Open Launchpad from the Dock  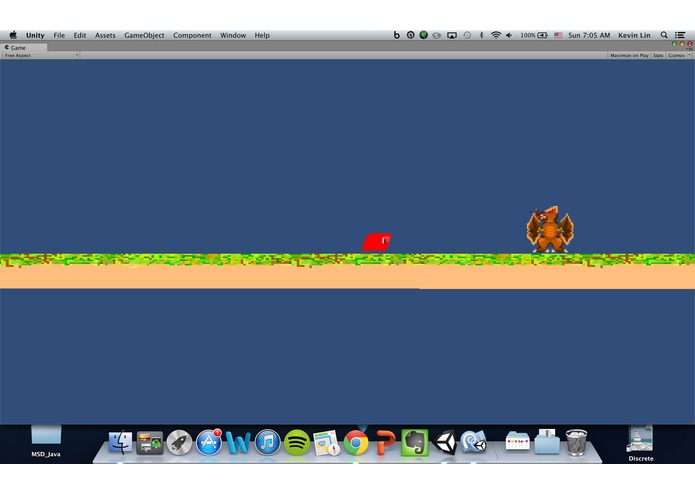point(179,442)
